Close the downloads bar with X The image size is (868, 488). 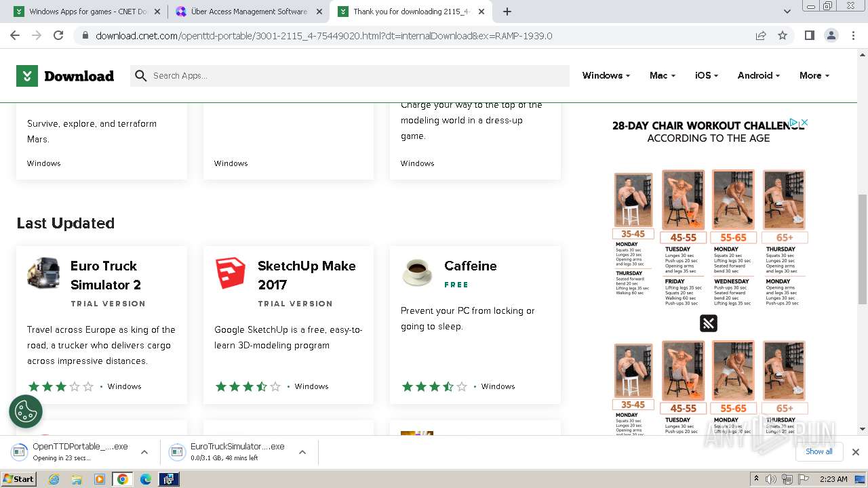click(x=856, y=452)
